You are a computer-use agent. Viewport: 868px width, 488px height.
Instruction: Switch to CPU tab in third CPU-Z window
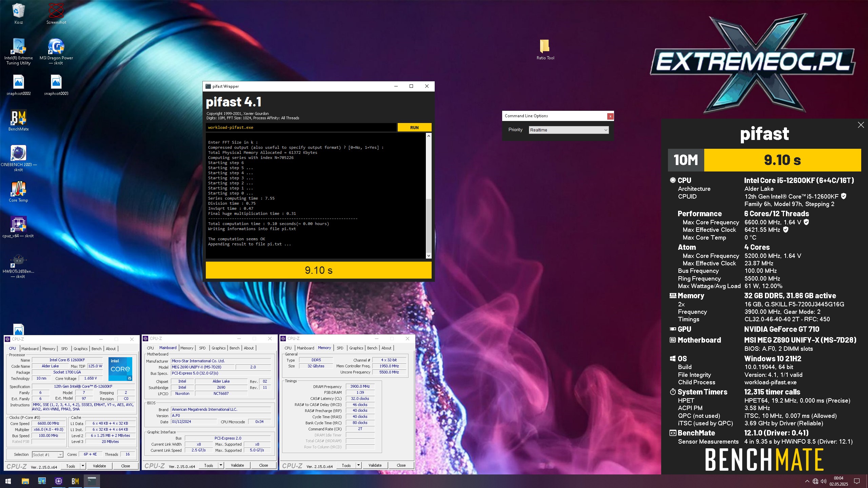click(x=288, y=348)
